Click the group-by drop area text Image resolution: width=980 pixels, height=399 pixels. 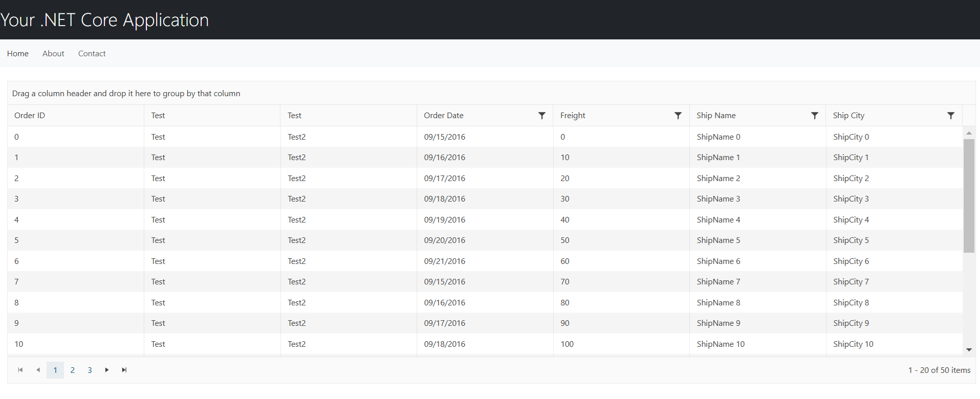pos(126,93)
